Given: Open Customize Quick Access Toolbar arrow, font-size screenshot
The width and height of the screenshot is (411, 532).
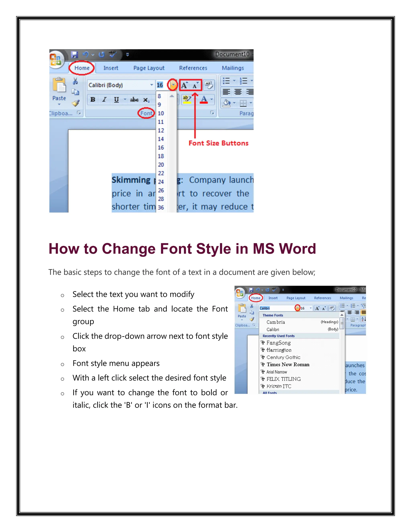Looking at the screenshot, I should point(127,55).
